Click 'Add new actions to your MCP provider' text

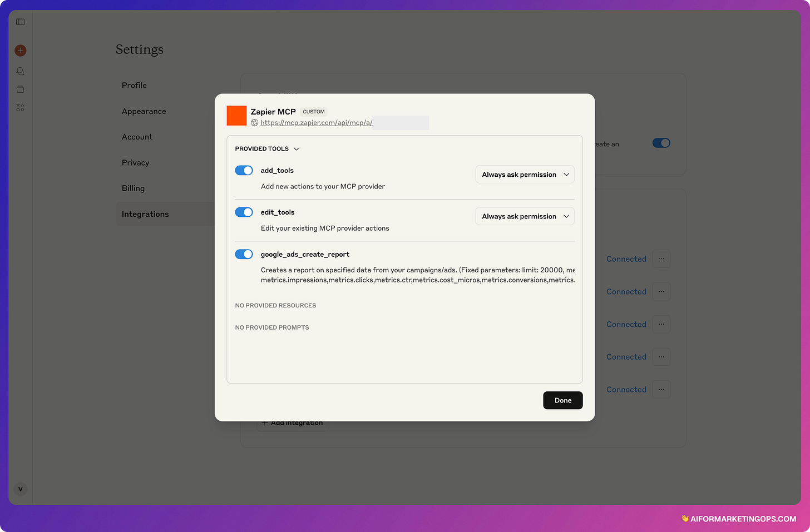tap(323, 186)
